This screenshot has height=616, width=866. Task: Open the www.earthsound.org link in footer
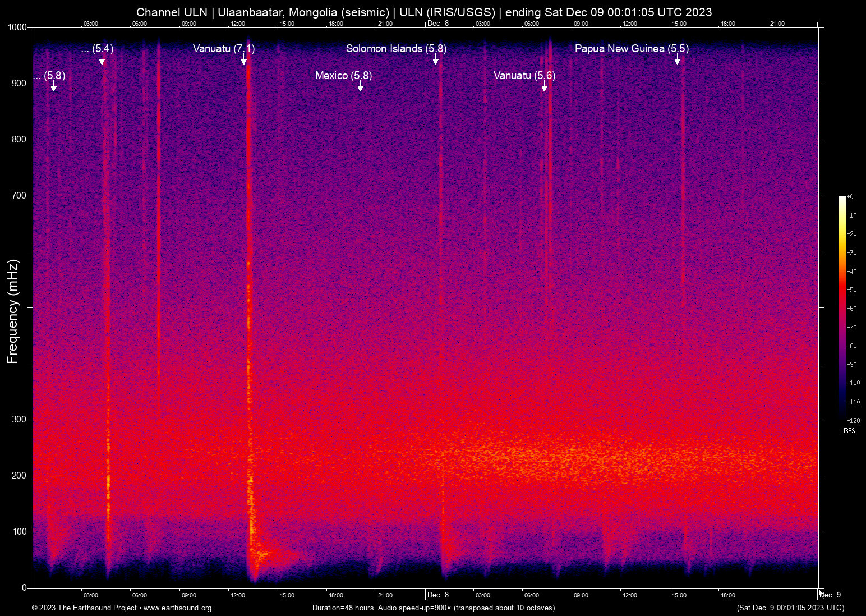point(177,608)
